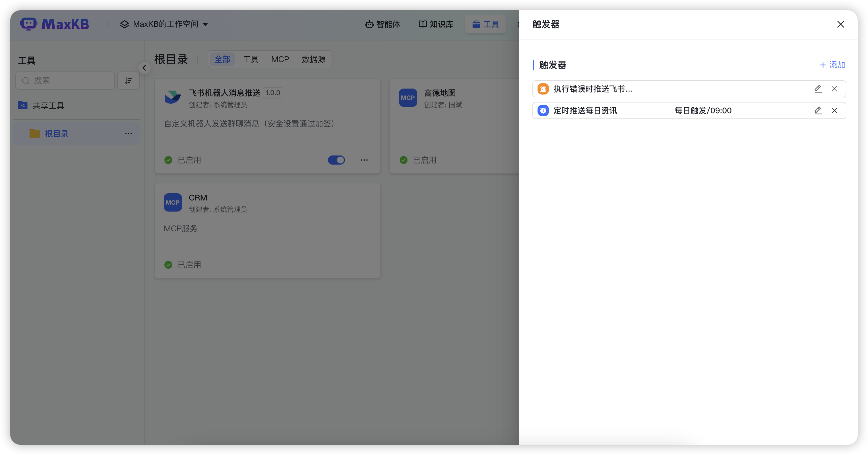Click the 工具 briefcase icon
This screenshot has height=455, width=868.
point(476,24)
